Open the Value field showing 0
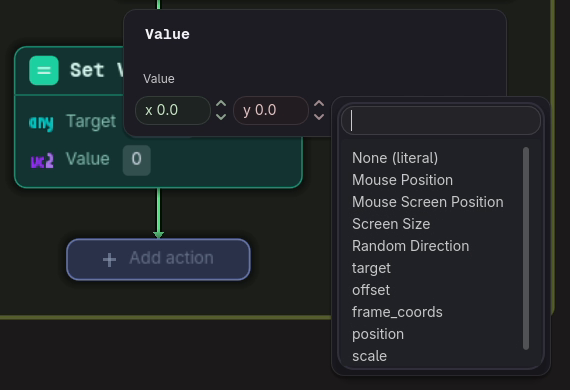 tap(137, 160)
